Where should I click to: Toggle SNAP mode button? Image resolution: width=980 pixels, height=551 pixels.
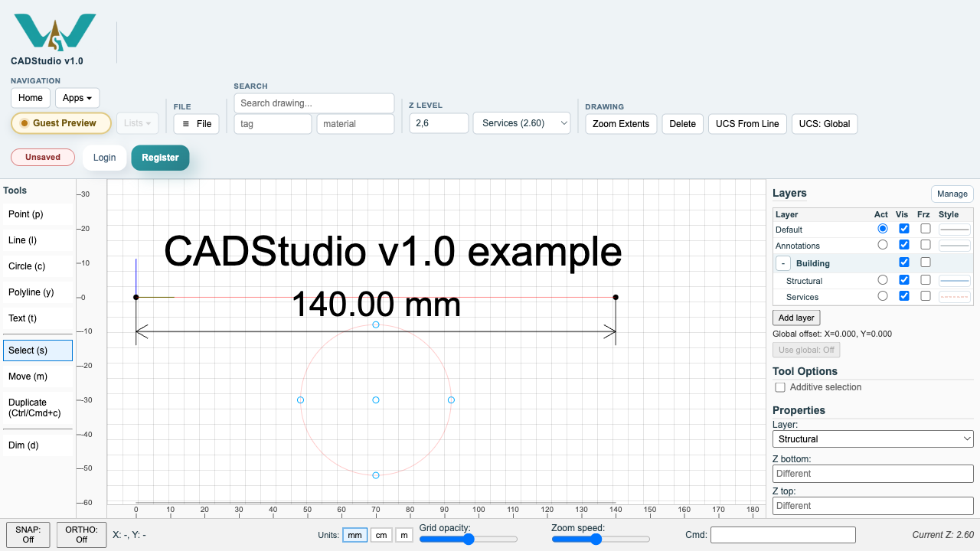pyautogui.click(x=28, y=534)
